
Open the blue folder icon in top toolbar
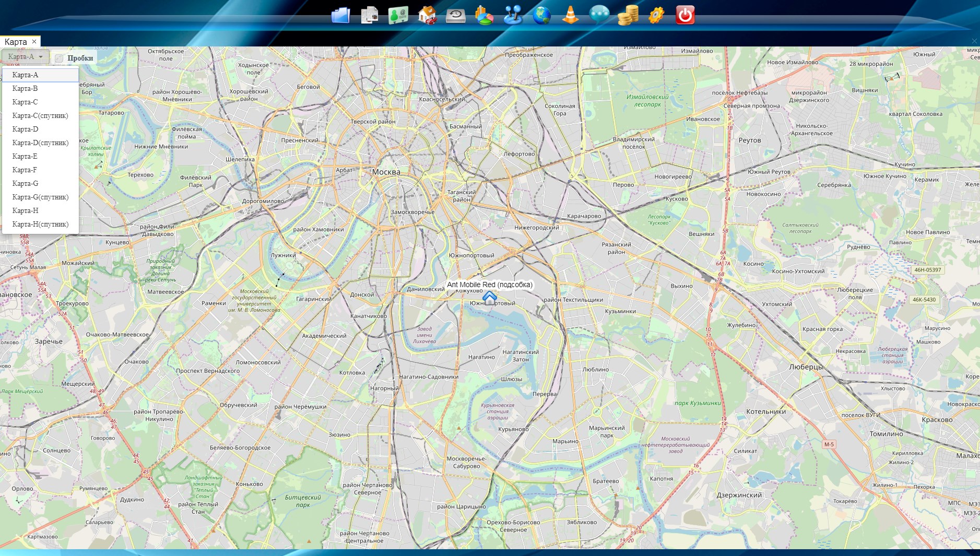click(x=340, y=15)
